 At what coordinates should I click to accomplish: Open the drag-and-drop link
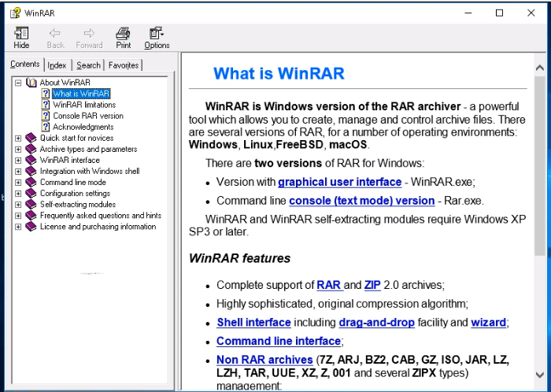pyautogui.click(x=377, y=323)
